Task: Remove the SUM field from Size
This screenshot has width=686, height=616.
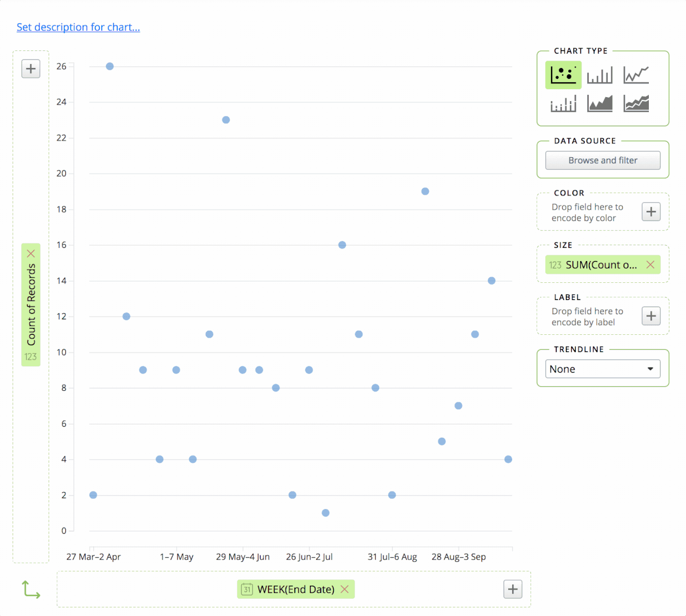Action: pyautogui.click(x=650, y=265)
